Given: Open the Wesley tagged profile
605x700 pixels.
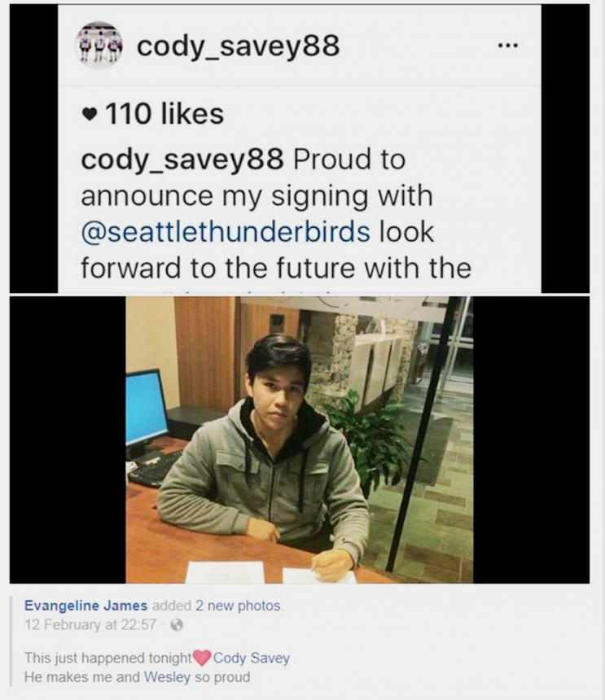Looking at the screenshot, I should coord(167,677).
